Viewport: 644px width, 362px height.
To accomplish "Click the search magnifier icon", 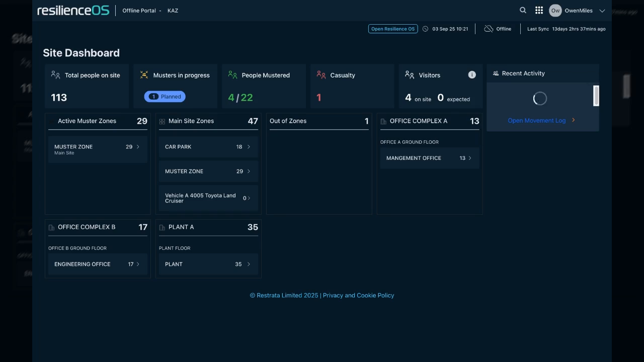I will click(x=523, y=10).
